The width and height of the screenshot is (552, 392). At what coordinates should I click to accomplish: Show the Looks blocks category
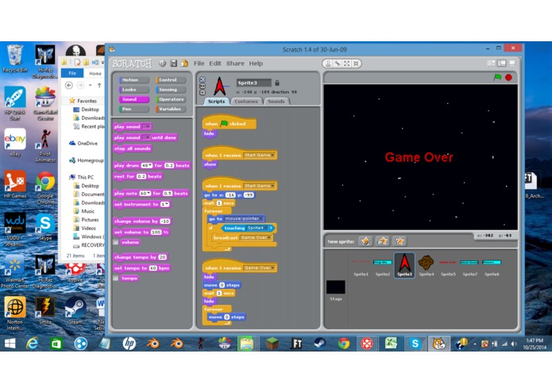click(x=133, y=90)
